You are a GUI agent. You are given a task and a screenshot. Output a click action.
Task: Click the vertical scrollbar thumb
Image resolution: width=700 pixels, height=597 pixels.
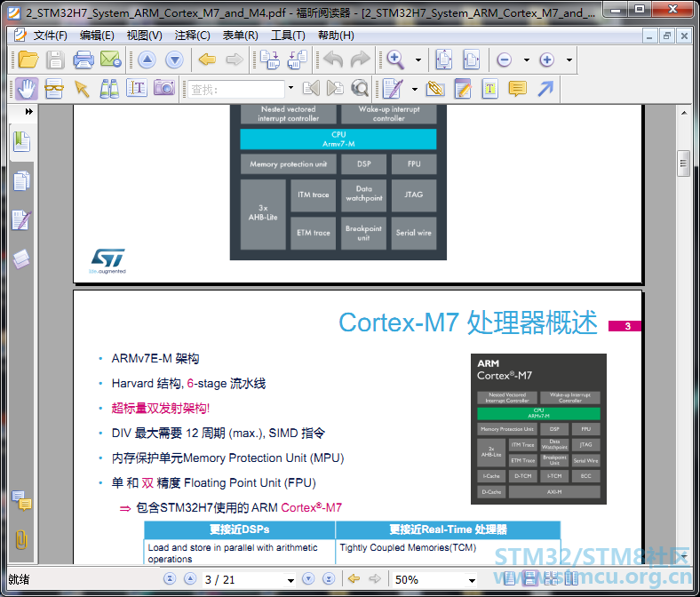[683, 163]
